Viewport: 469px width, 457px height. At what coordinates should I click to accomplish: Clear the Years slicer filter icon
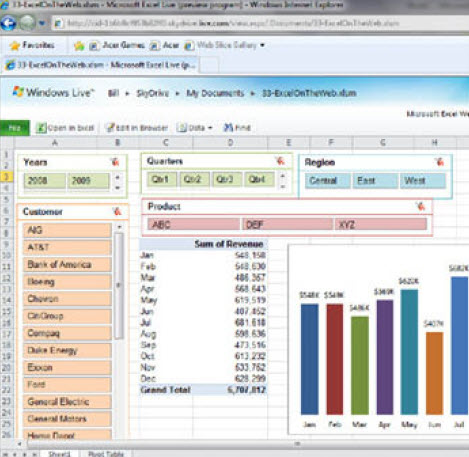tap(115, 162)
